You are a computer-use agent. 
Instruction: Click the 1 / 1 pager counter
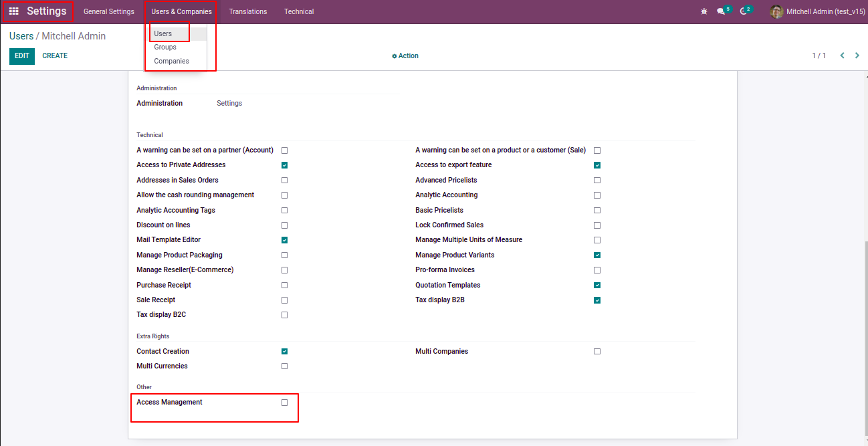tap(819, 55)
